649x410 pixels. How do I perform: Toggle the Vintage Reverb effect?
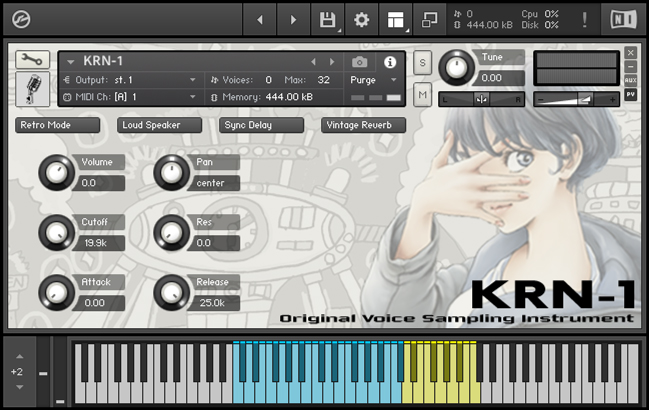click(363, 125)
